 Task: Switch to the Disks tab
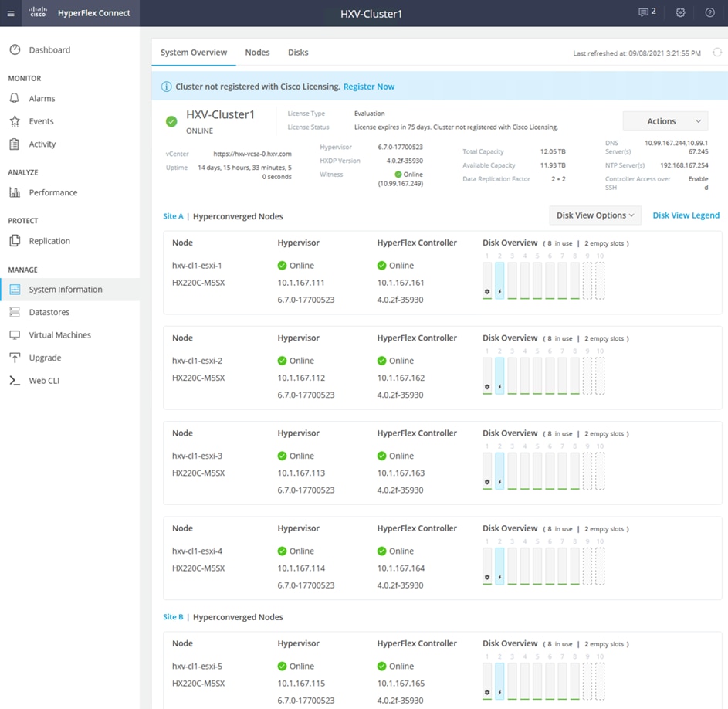tap(298, 53)
